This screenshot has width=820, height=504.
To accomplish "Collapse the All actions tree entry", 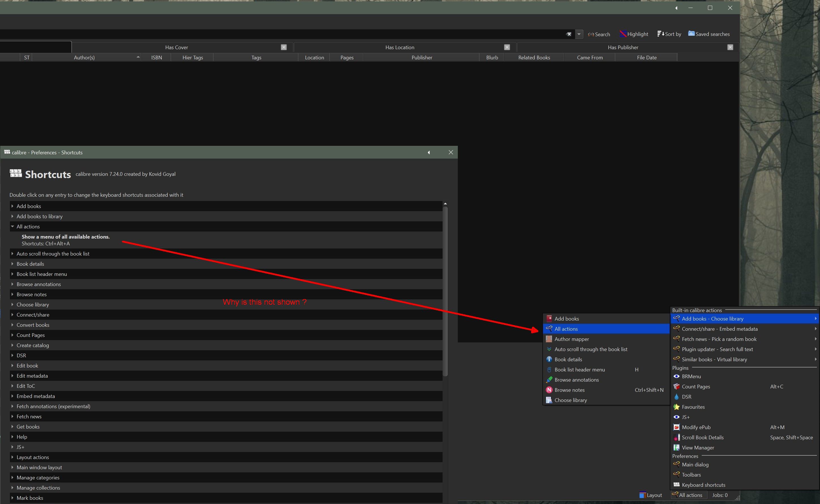I will pyautogui.click(x=12, y=226).
